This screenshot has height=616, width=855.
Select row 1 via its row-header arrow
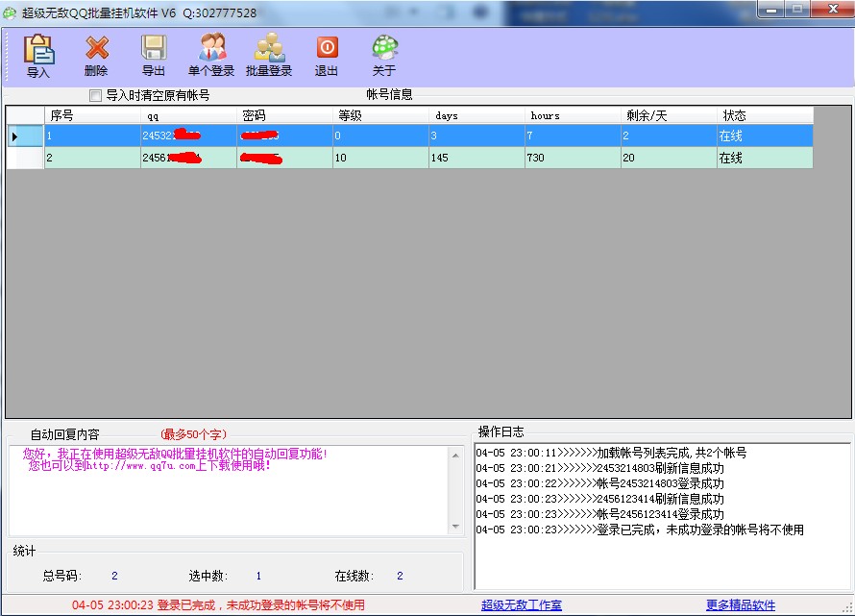coord(25,136)
